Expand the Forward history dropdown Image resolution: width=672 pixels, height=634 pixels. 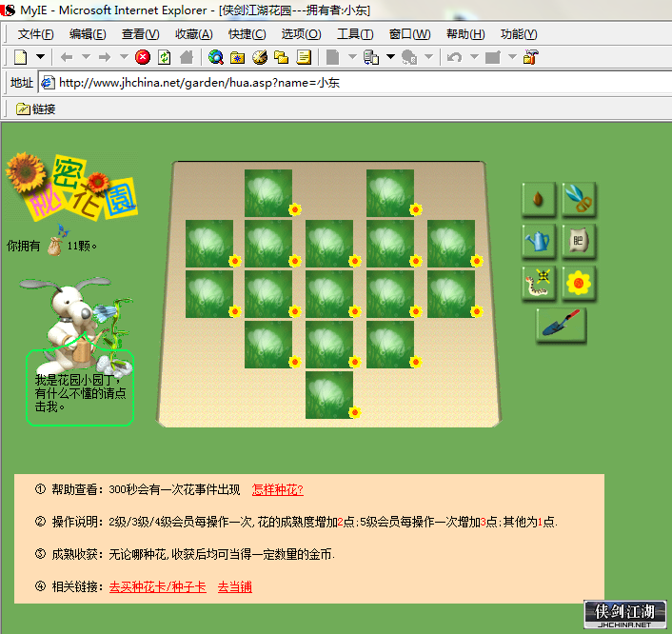pyautogui.click(x=124, y=56)
